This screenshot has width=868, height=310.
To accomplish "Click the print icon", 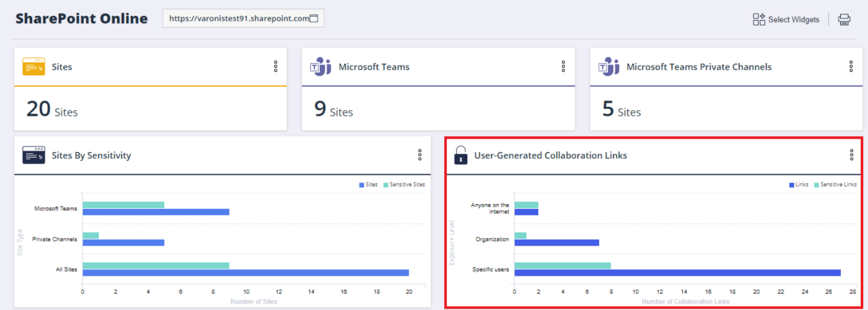I will (844, 19).
